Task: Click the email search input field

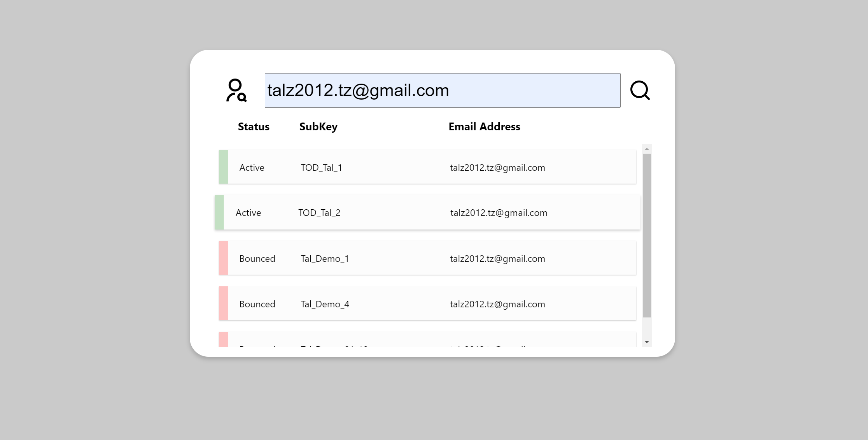Action: [443, 90]
